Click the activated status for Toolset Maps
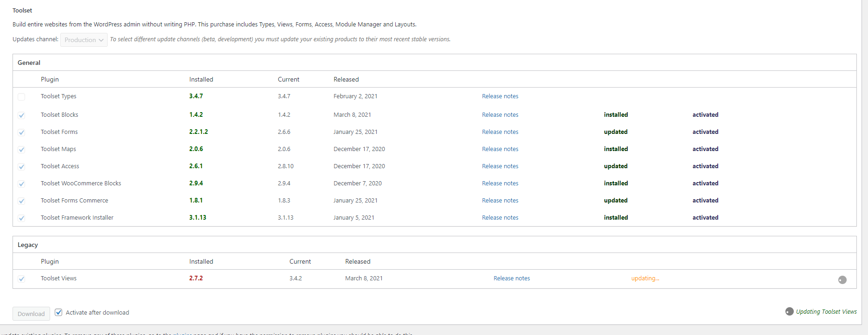868x335 pixels. [x=705, y=149]
